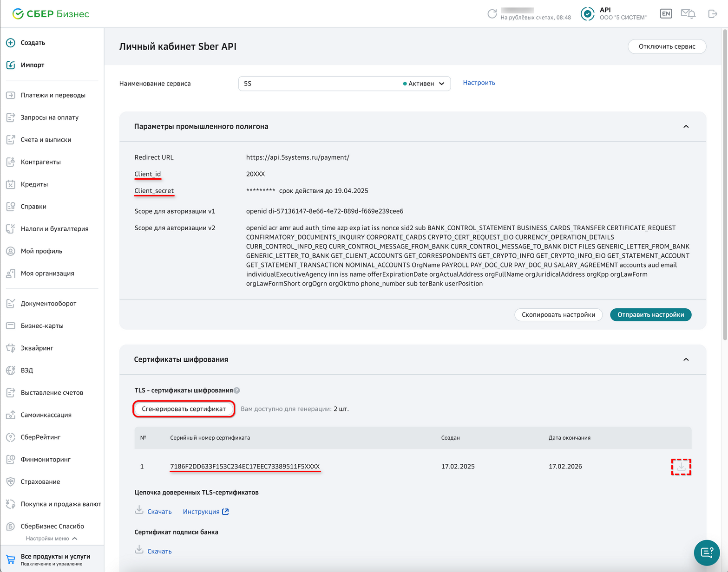Screen dimensions: 728x572
Task: Open Платежи и переводы menu item
Action: (x=53, y=95)
